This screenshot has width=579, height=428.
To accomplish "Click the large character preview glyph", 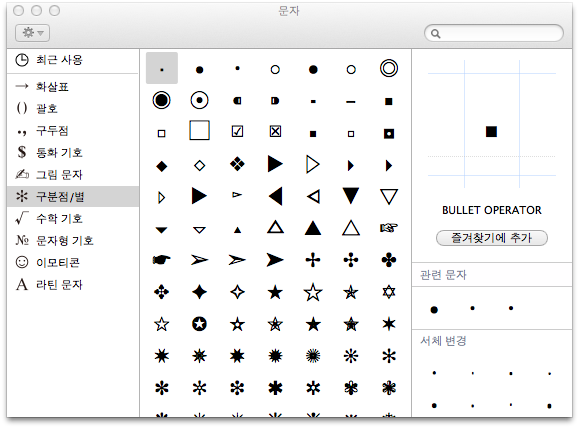I will coord(491,131).
